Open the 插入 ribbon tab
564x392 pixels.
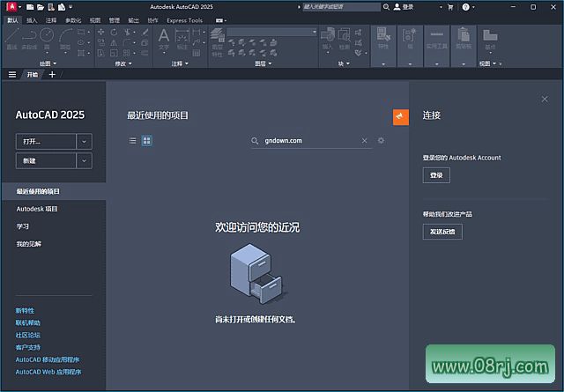32,19
